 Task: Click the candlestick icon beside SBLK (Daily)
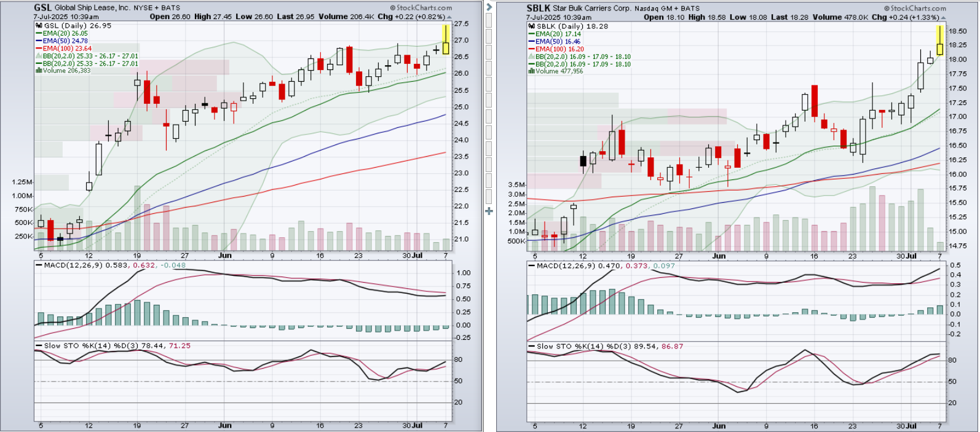(x=532, y=27)
